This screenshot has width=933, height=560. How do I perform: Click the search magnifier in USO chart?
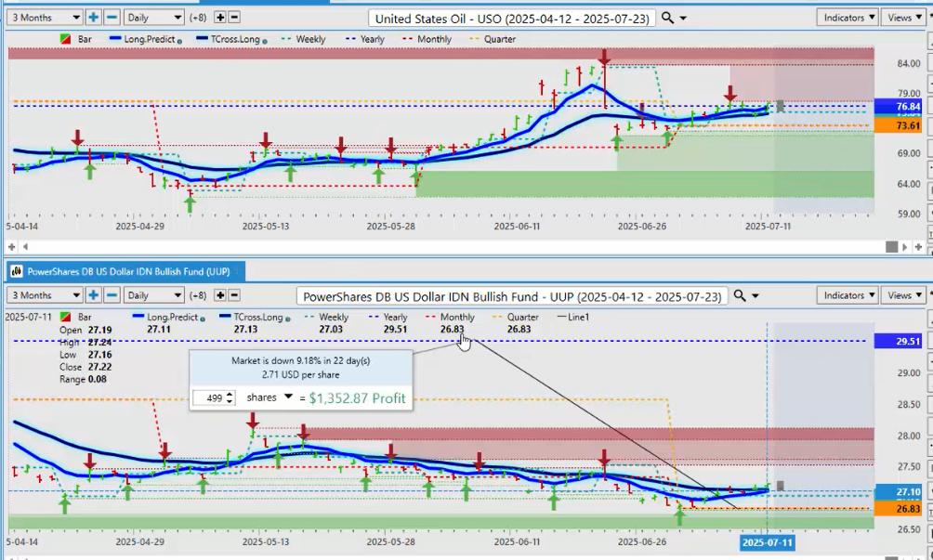[669, 18]
